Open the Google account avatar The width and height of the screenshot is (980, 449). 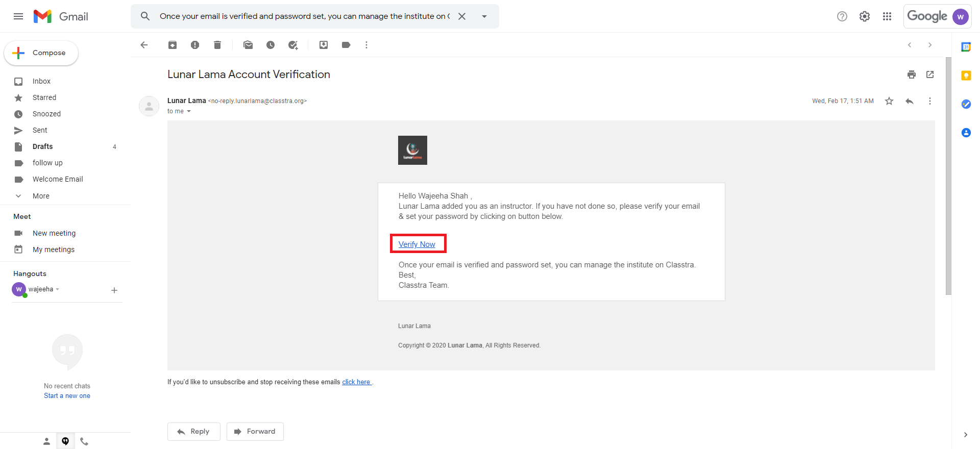tap(961, 16)
